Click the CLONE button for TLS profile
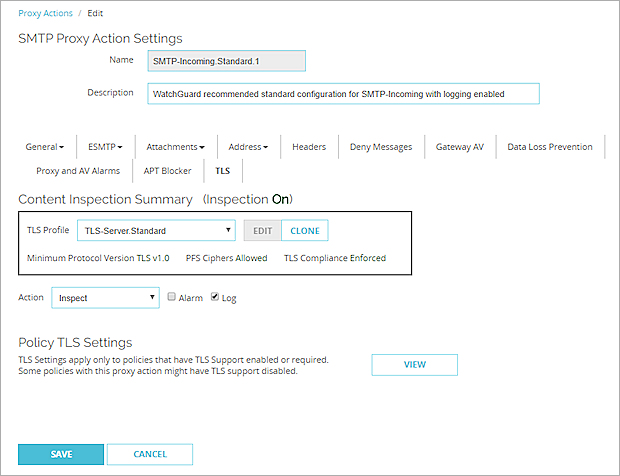Viewport: 620px width, 476px height. point(305,231)
